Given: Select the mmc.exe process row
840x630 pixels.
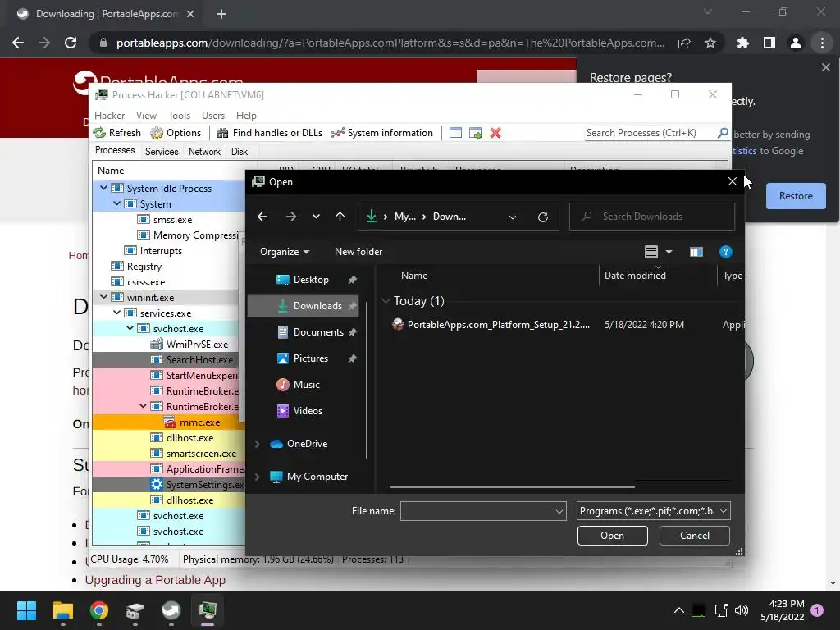Looking at the screenshot, I should [169, 422].
